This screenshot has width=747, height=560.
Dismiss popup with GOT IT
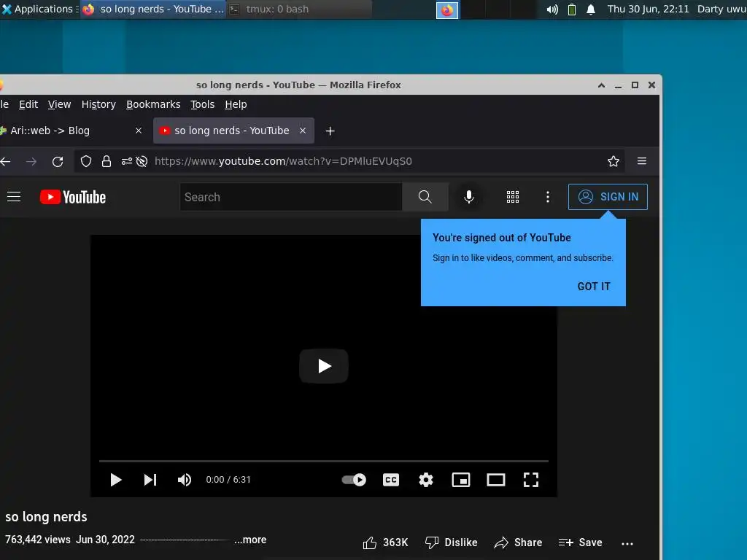(x=594, y=286)
